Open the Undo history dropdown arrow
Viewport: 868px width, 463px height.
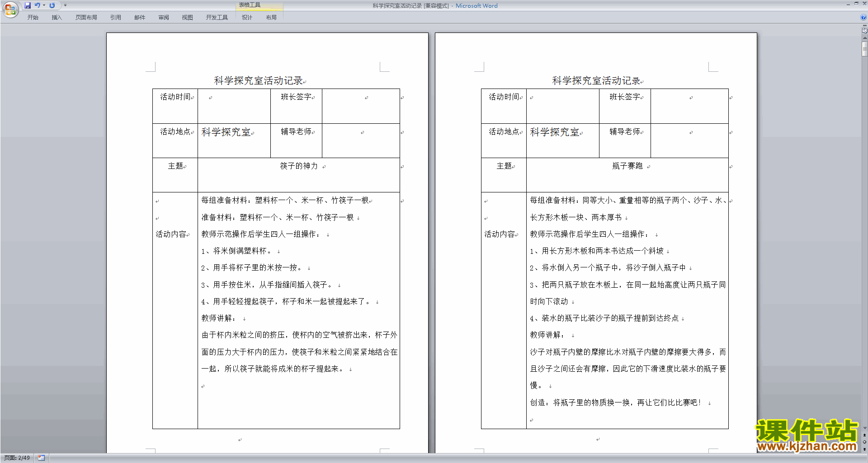[x=44, y=5]
